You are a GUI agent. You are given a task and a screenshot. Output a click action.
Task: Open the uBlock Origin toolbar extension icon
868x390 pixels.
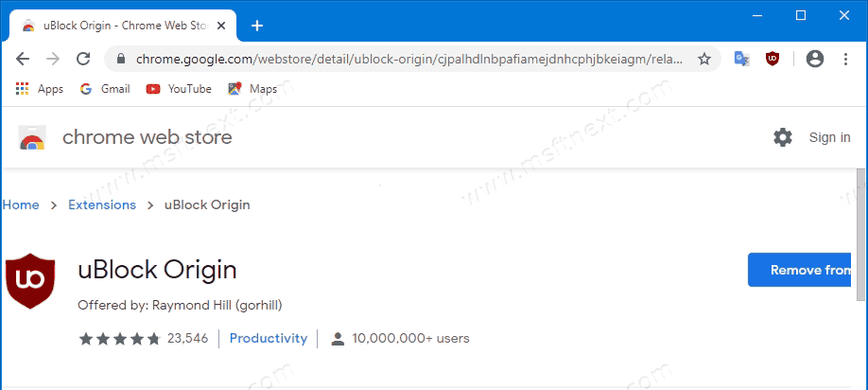pyautogui.click(x=773, y=59)
